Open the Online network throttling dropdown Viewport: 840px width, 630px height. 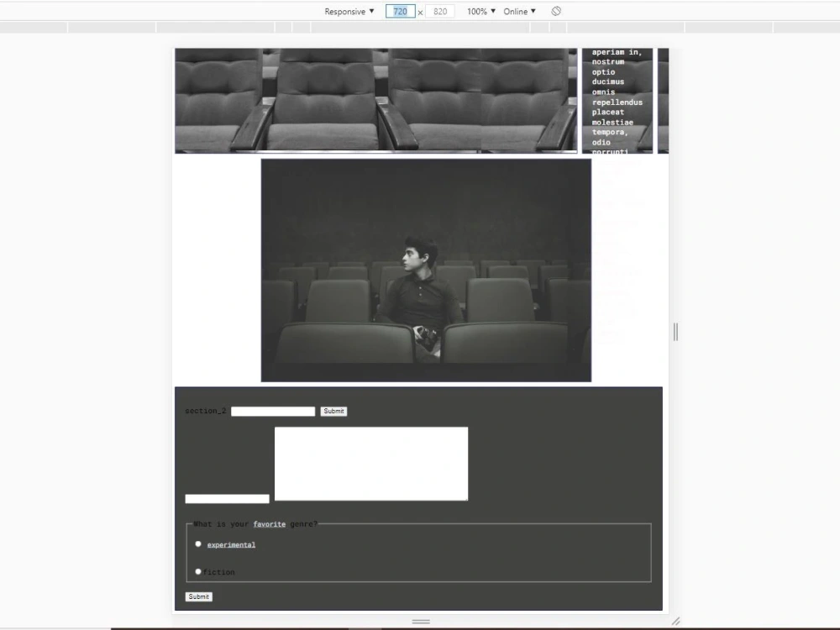[x=519, y=11]
